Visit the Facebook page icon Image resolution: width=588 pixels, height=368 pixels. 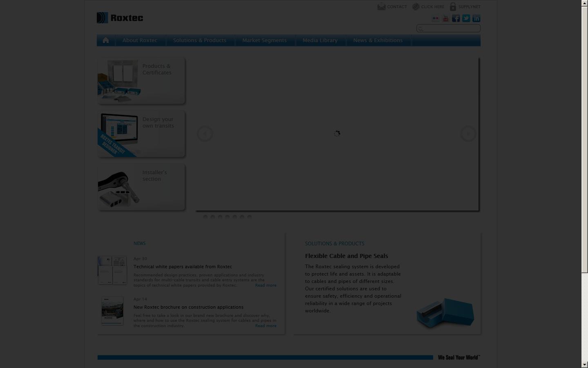(x=456, y=18)
